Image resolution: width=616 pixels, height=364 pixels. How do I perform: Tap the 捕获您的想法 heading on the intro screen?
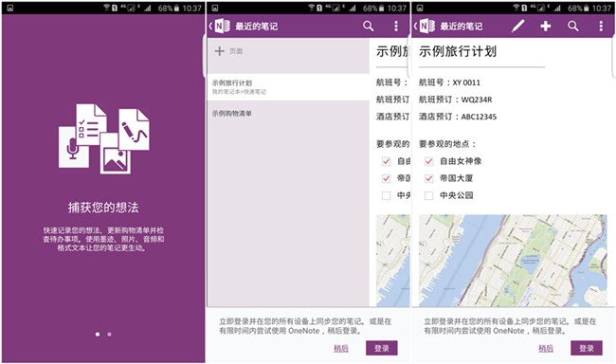coord(103,208)
